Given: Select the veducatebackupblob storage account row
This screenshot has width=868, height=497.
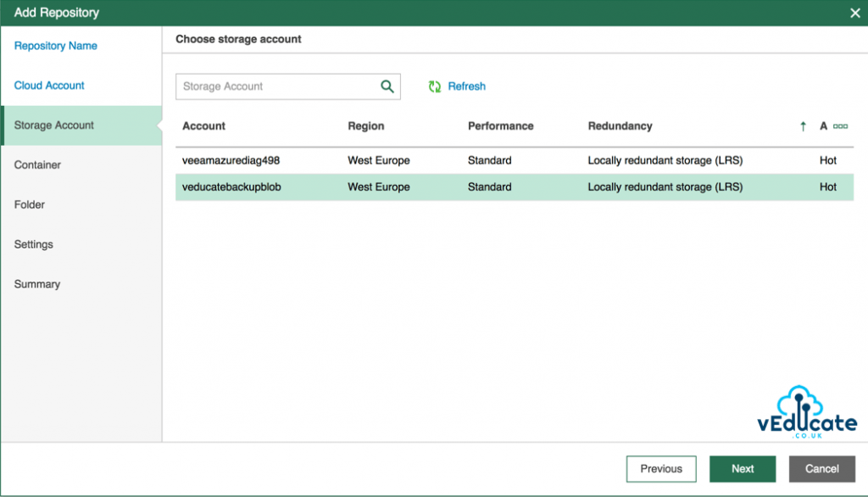Looking at the screenshot, I should 424,187.
